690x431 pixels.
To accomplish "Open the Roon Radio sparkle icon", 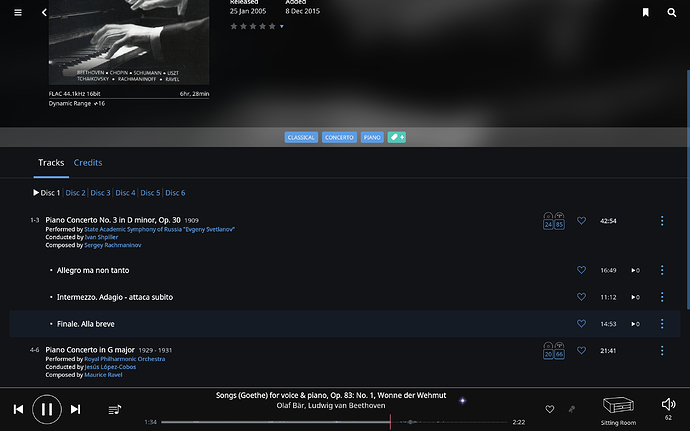I will (x=462, y=401).
